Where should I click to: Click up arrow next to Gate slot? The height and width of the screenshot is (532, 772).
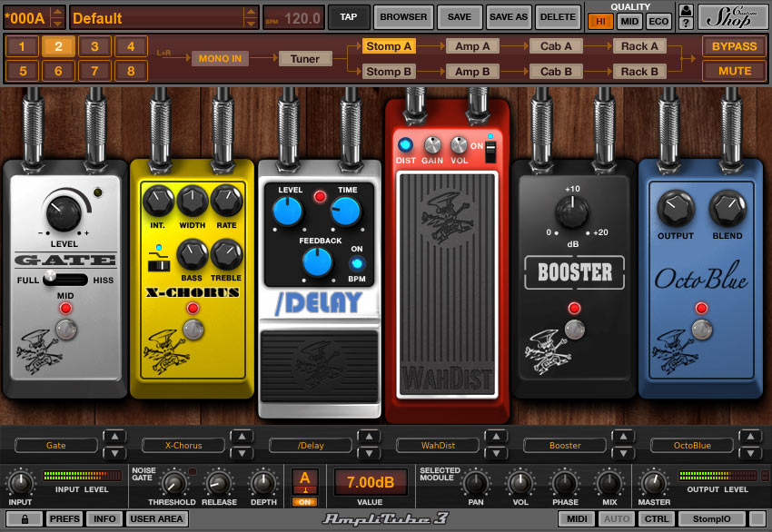[x=114, y=436]
